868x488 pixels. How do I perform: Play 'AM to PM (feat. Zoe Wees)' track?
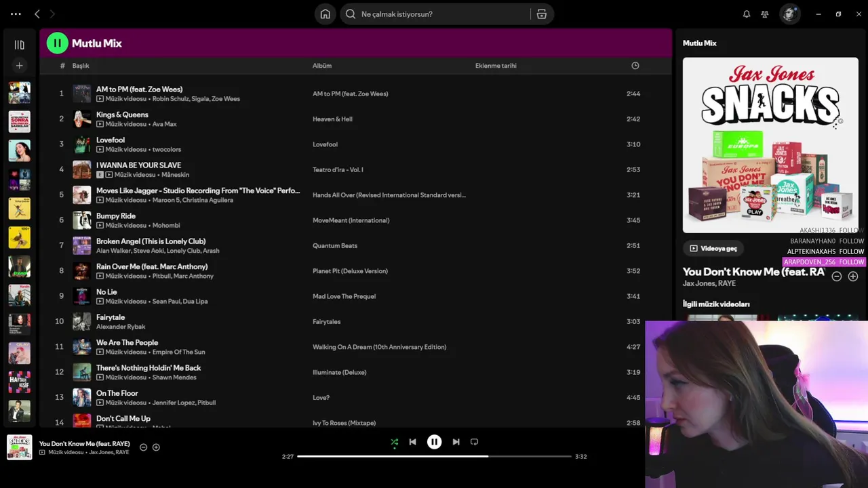[x=139, y=89]
